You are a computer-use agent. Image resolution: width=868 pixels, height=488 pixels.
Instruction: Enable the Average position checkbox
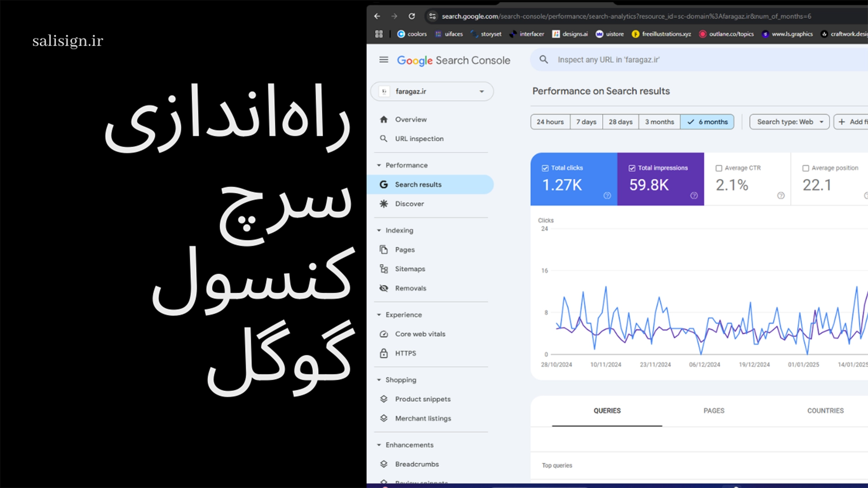[x=806, y=168]
